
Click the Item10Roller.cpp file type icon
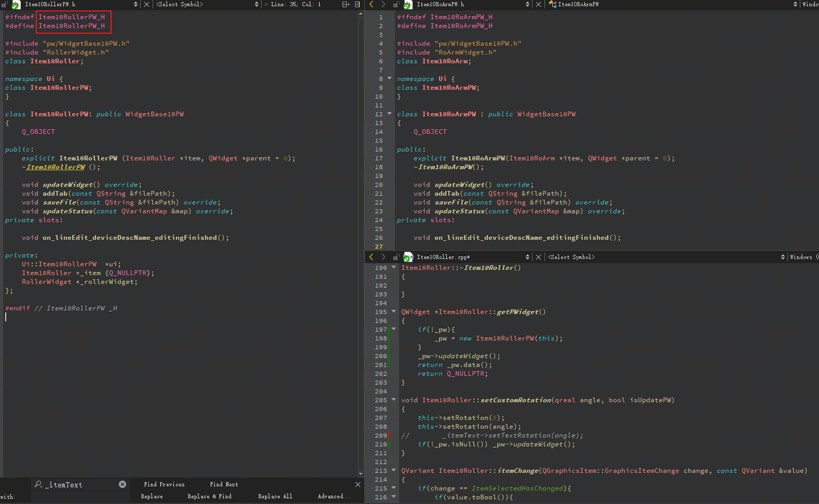(x=408, y=257)
